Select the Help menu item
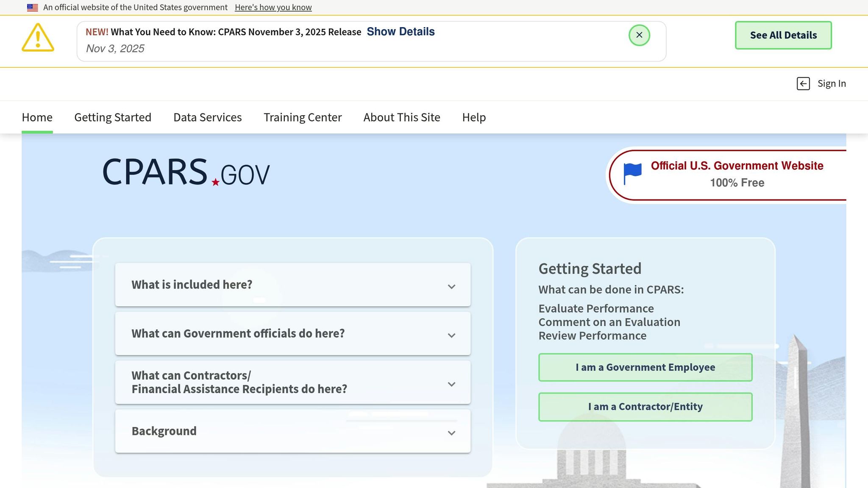 (x=474, y=117)
